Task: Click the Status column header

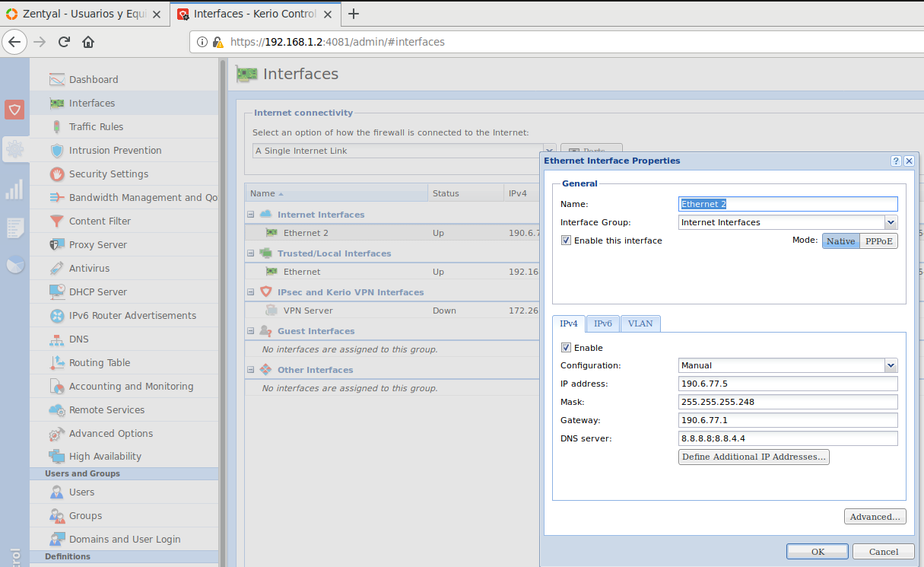Action: click(x=466, y=193)
